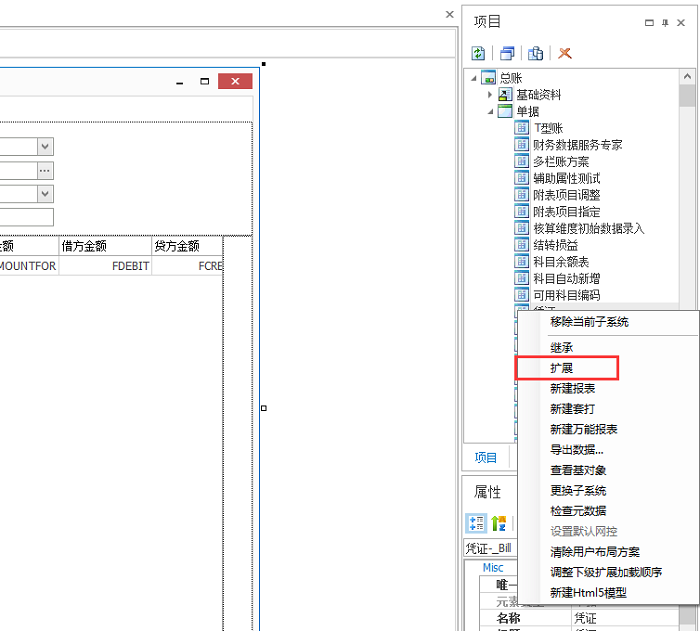Pin the 项目 panel with the pushpin icon

(x=666, y=22)
